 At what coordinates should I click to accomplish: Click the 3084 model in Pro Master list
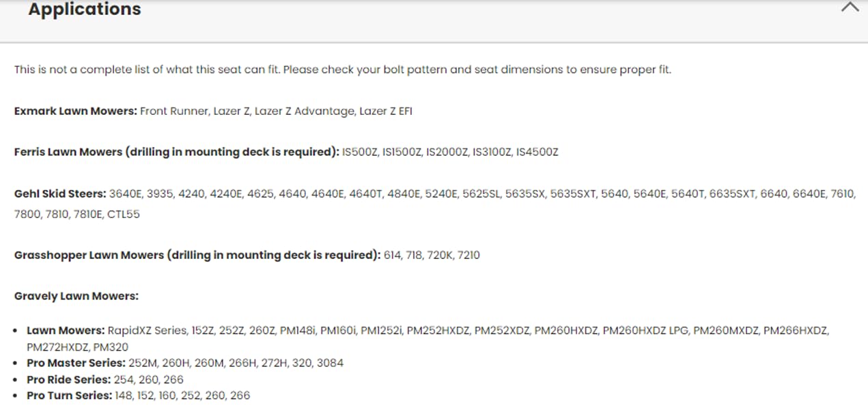(331, 363)
